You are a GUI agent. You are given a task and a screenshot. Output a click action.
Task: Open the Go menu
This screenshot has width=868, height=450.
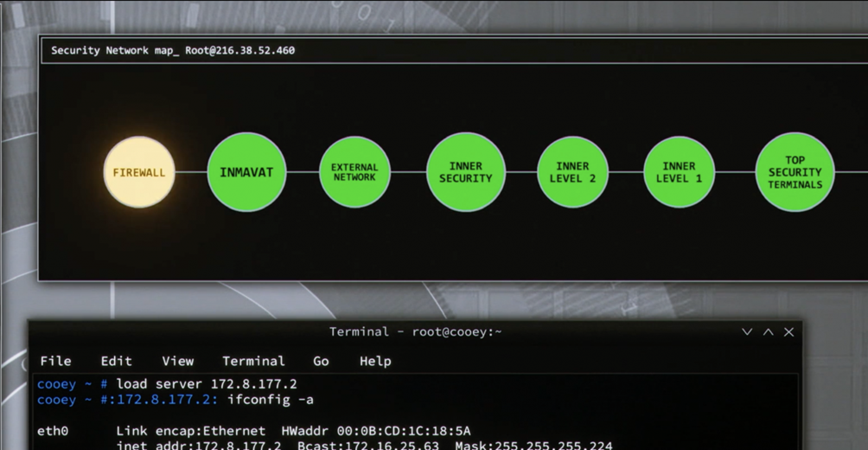click(x=321, y=361)
